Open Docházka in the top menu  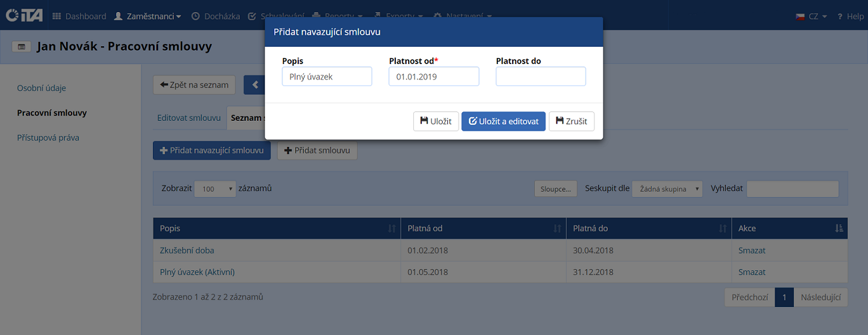216,16
